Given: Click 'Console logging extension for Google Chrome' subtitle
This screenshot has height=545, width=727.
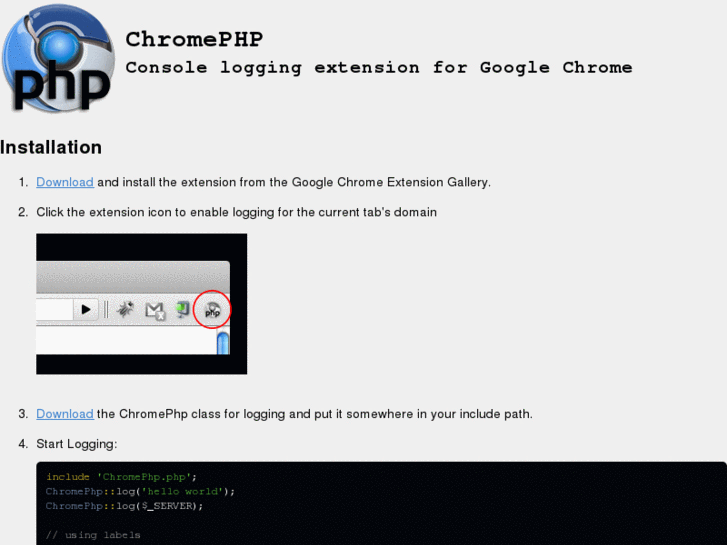Looking at the screenshot, I should pyautogui.click(x=379, y=68).
